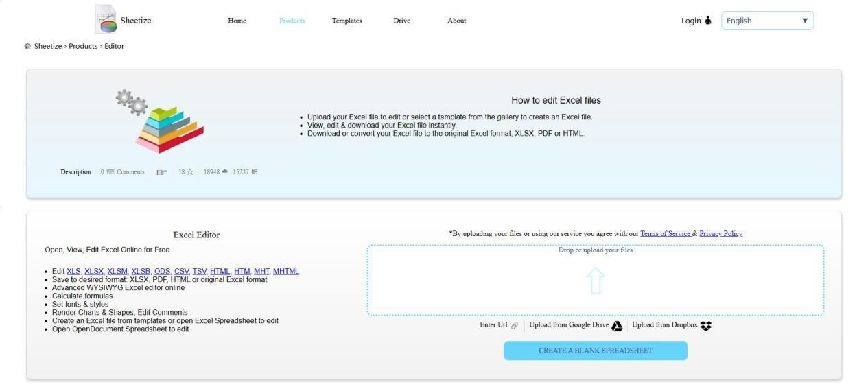Image resolution: width=868 pixels, height=391 pixels.
Task: Click the pointing-hand share icon
Action: 161,172
